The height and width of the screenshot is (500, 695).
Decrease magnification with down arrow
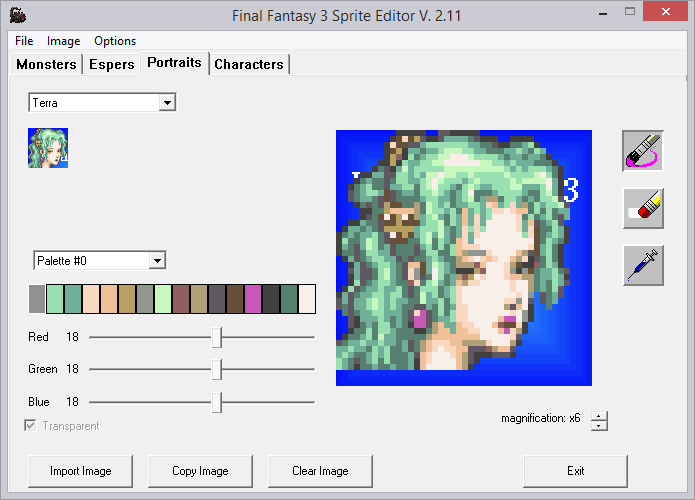599,426
